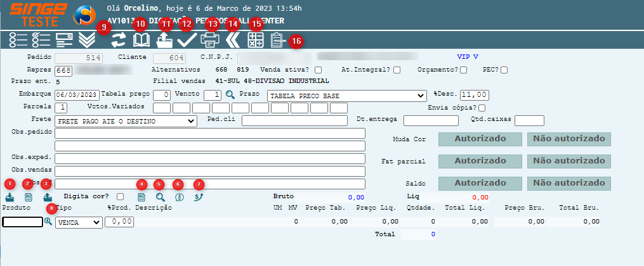
Task: Expand the Frete dropdown
Action: [126, 120]
